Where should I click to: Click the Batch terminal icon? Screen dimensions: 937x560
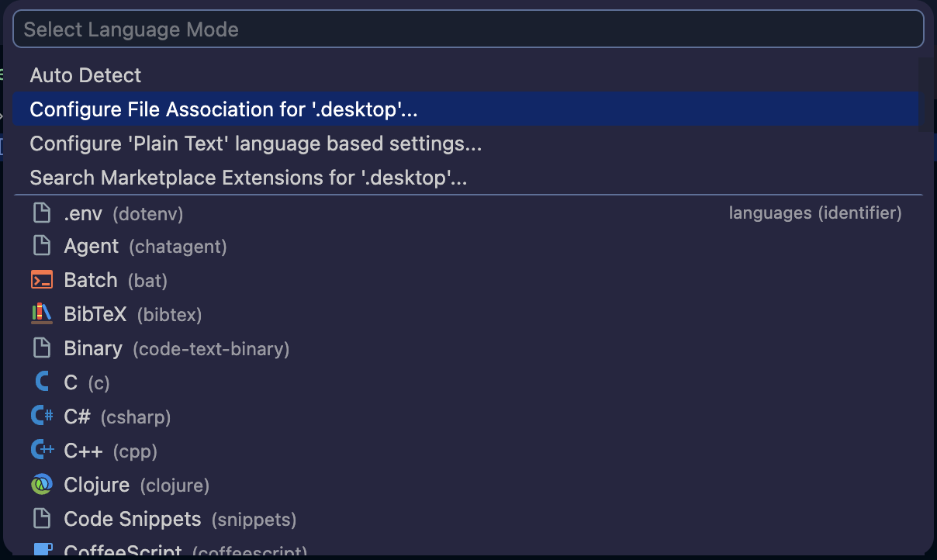pyautogui.click(x=41, y=280)
